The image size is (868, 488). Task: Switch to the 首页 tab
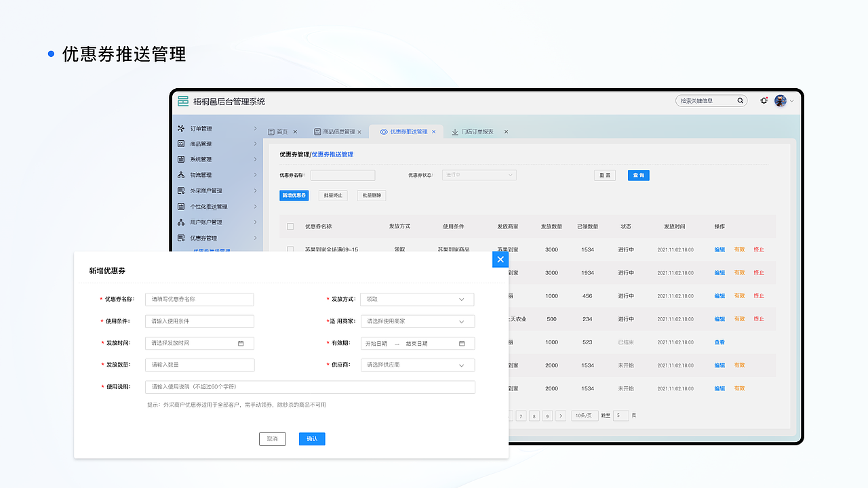pos(282,131)
